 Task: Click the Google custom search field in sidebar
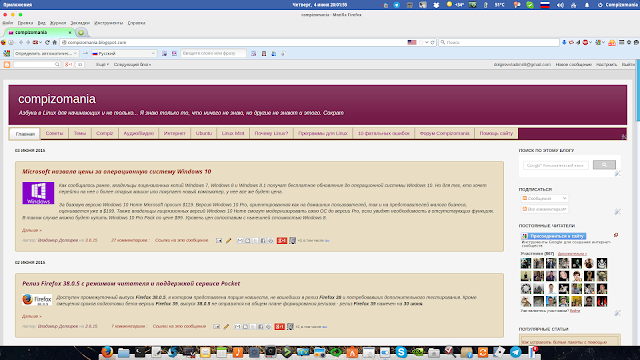[x=556, y=165]
